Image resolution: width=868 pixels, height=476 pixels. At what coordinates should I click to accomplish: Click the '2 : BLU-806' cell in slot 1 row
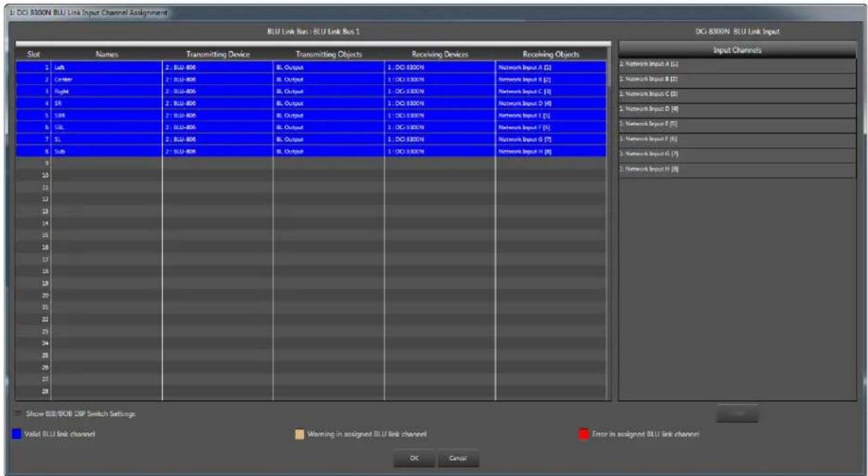pyautogui.click(x=218, y=67)
